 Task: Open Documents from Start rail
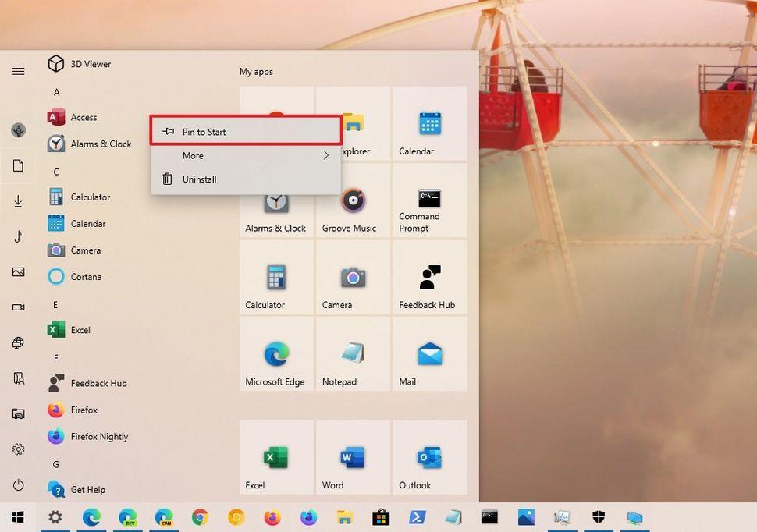click(x=19, y=165)
